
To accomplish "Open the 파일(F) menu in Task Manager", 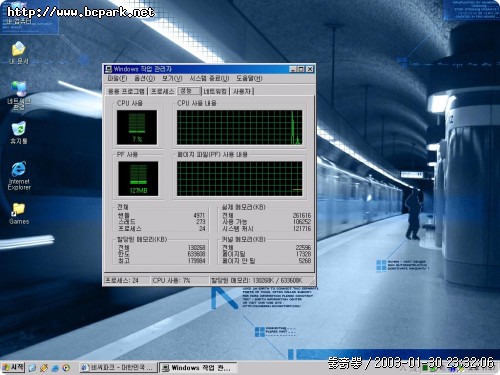I will point(117,79).
